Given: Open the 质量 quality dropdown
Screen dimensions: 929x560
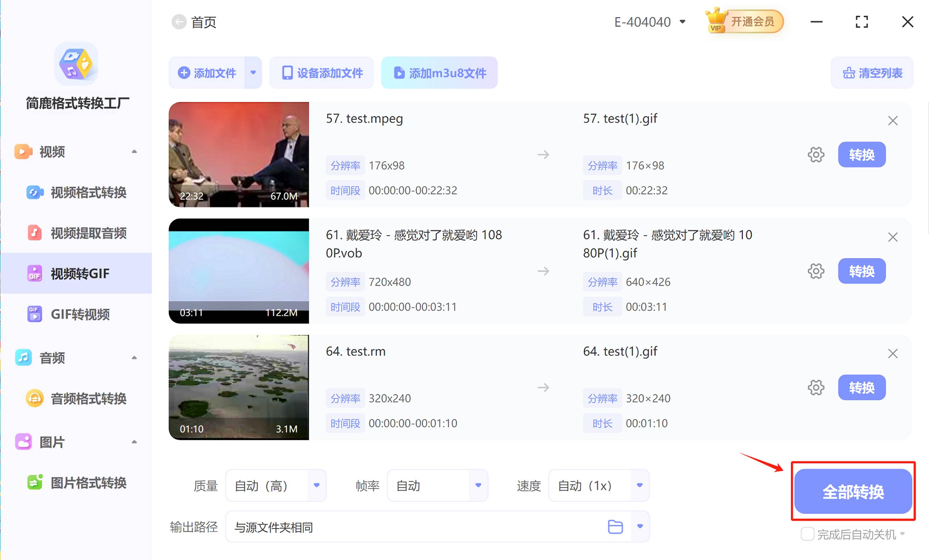Looking at the screenshot, I should 316,486.
